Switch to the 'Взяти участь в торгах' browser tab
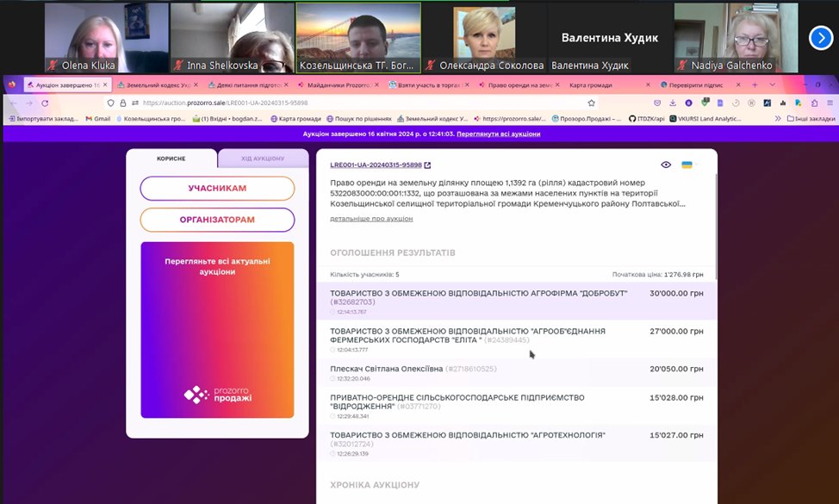The height and width of the screenshot is (504, 839). point(429,85)
